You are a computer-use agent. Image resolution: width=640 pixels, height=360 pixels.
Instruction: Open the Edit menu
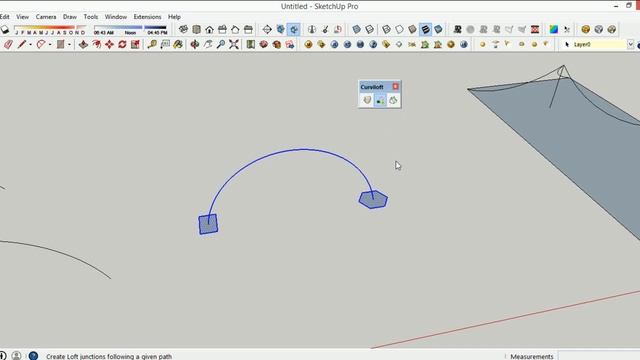pyautogui.click(x=4, y=17)
